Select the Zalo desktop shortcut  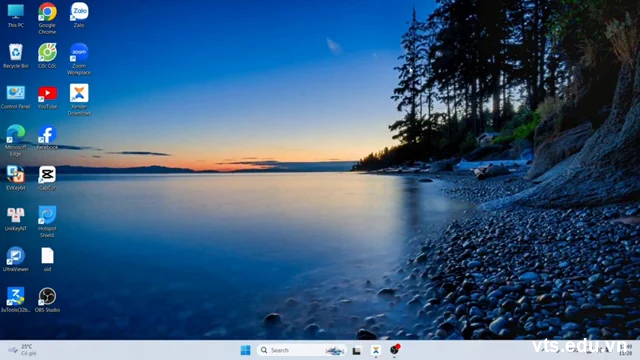[79, 15]
